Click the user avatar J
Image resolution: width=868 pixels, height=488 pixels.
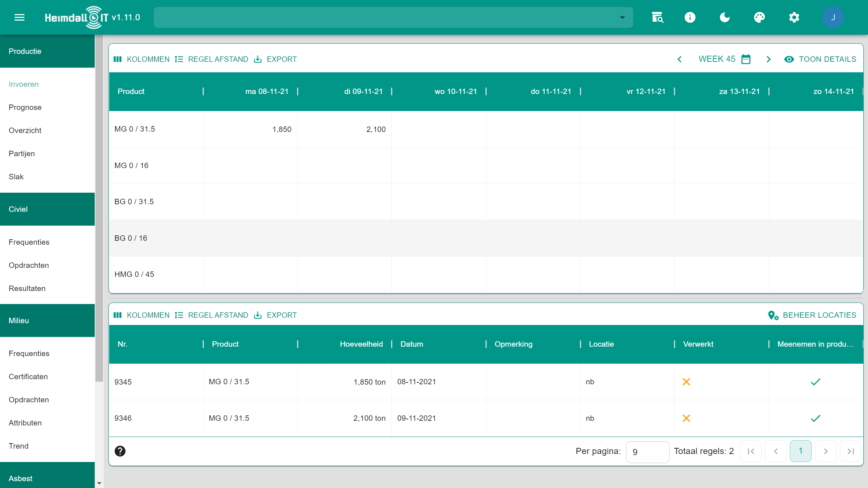coord(833,17)
